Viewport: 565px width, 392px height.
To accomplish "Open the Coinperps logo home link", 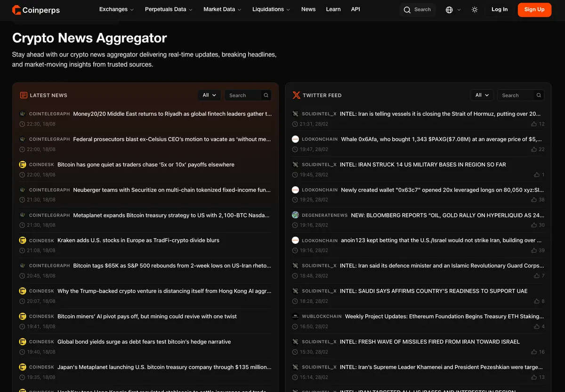I will [36, 9].
